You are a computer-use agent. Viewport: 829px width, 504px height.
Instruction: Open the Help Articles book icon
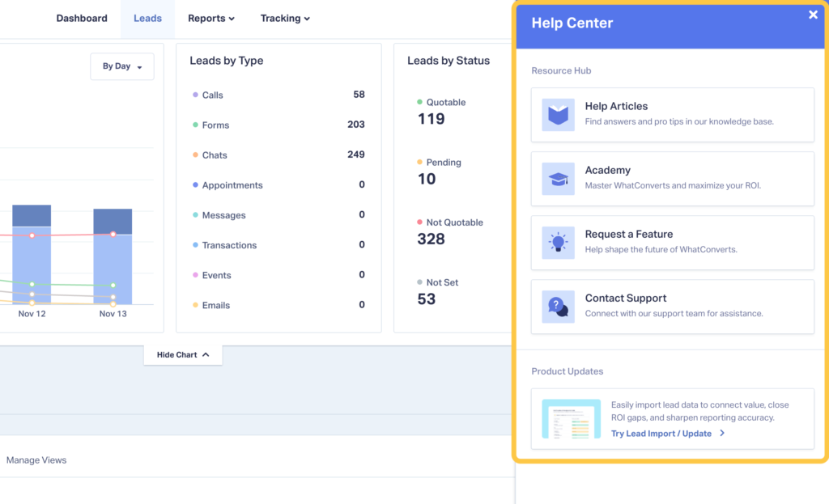pos(559,114)
